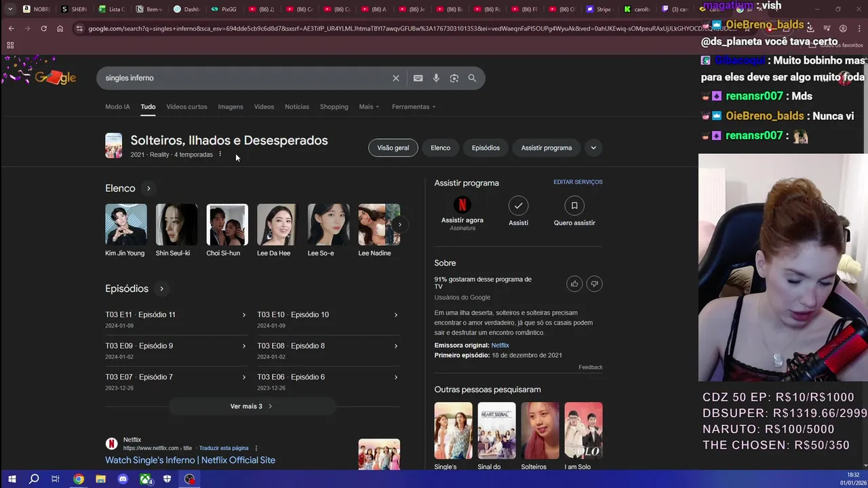Open Google Lens image search
The image size is (868, 488).
tap(454, 78)
